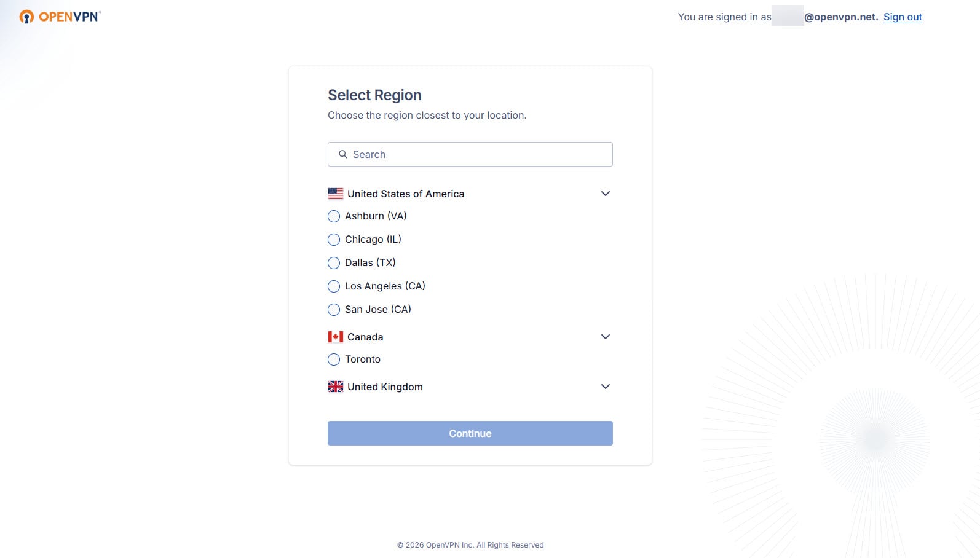Click the OpenVPN logo icon

[x=26, y=17]
